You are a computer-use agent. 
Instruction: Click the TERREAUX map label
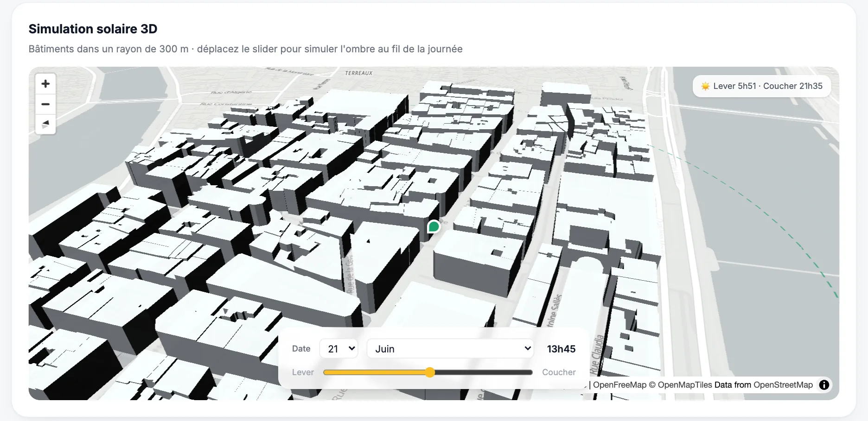pyautogui.click(x=359, y=73)
